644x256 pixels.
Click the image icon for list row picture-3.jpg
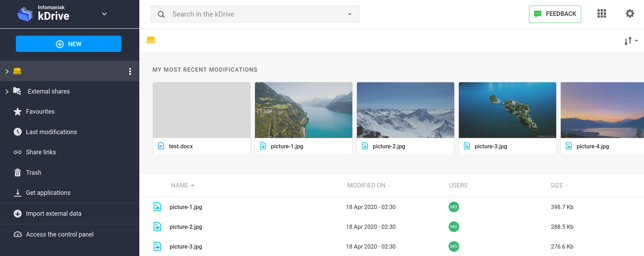pyautogui.click(x=157, y=246)
